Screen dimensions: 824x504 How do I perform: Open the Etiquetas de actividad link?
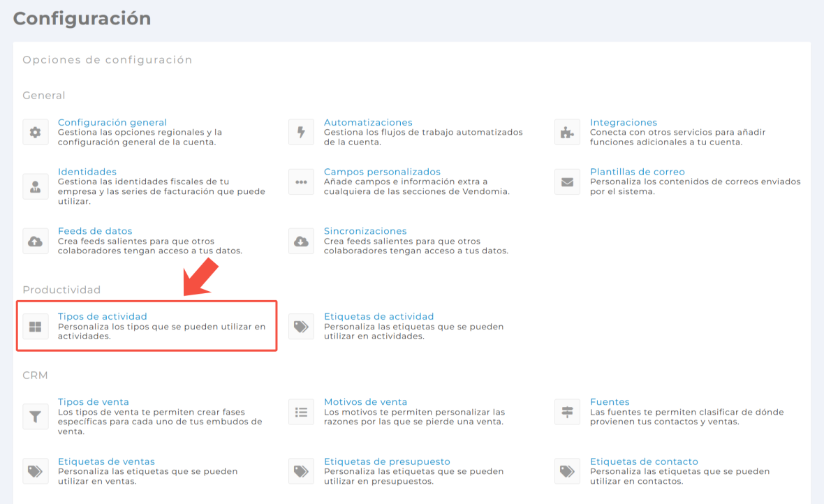378,316
